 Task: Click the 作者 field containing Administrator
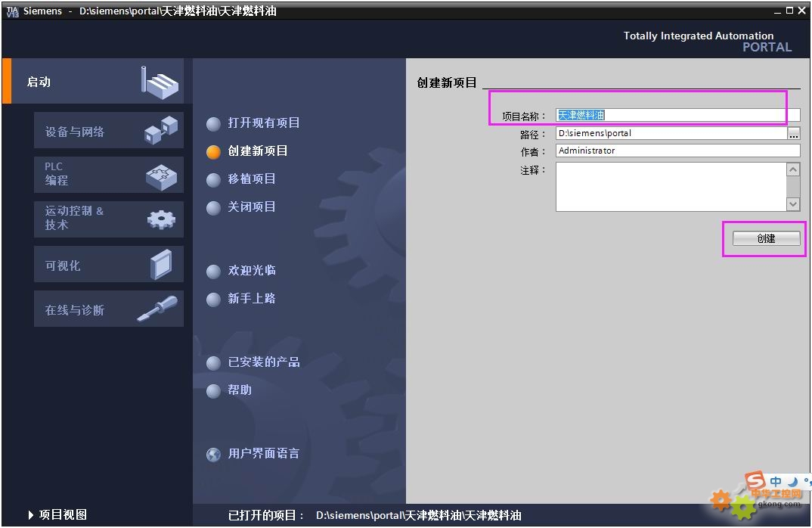coord(678,151)
